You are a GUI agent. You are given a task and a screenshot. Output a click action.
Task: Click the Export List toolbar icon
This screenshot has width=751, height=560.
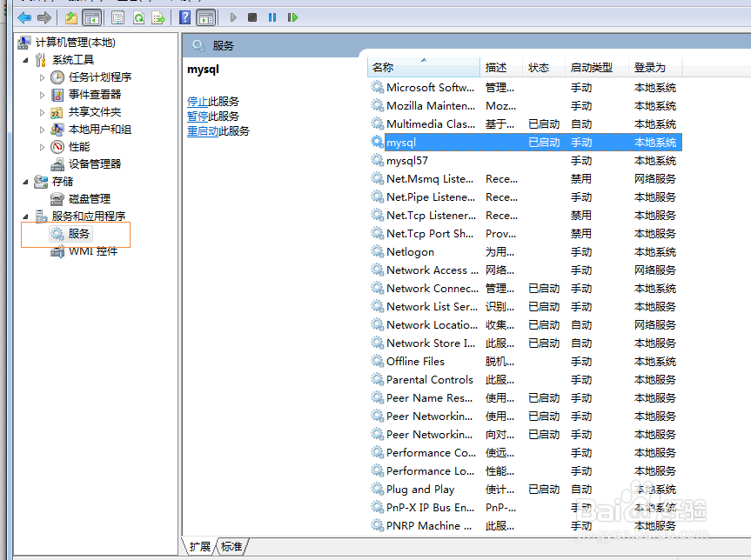click(x=157, y=17)
